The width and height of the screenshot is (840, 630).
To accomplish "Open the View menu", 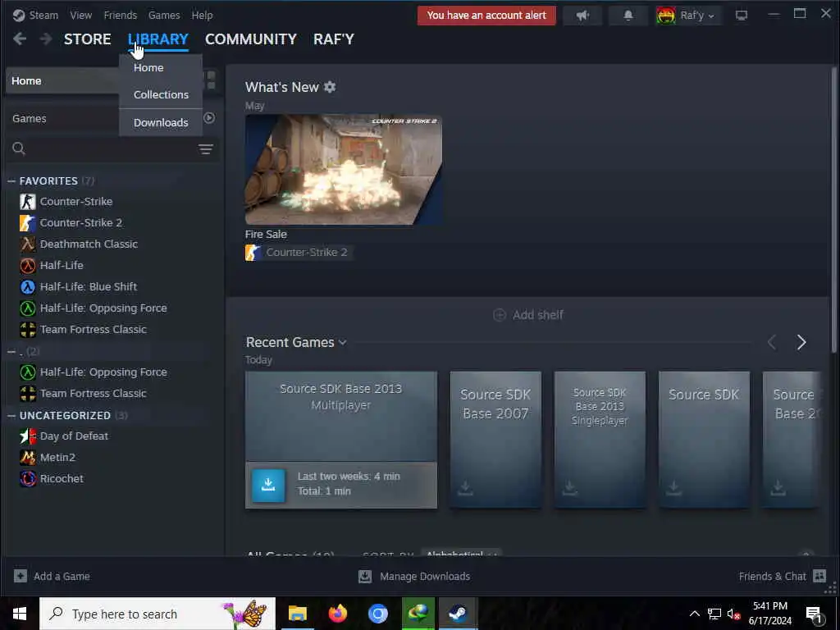I will click(81, 15).
